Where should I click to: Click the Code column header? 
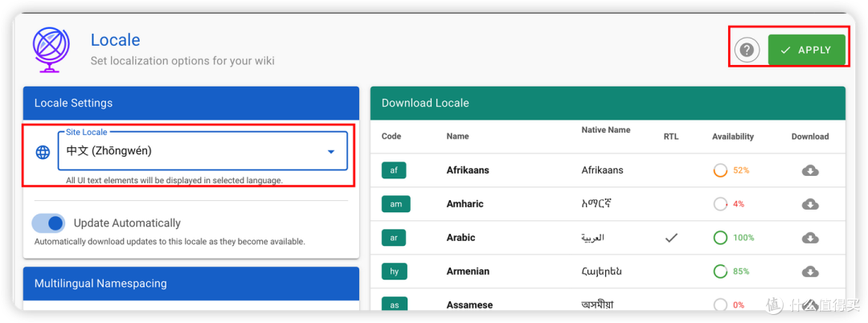tap(391, 137)
